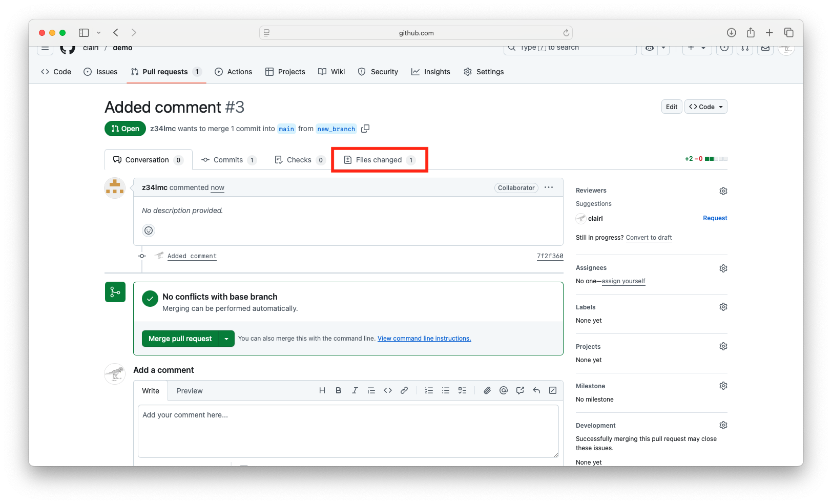
Task: Open the Code dropdown button
Action: (705, 107)
